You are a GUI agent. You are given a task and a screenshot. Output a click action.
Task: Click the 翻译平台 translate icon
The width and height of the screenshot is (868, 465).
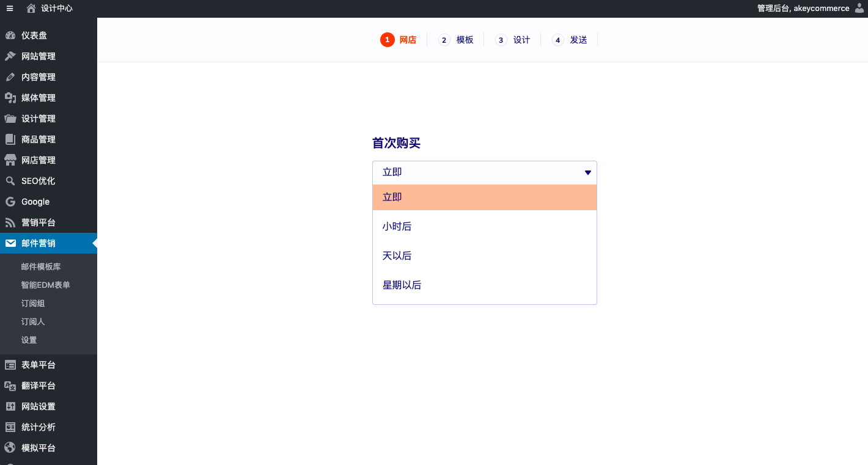[x=10, y=386]
